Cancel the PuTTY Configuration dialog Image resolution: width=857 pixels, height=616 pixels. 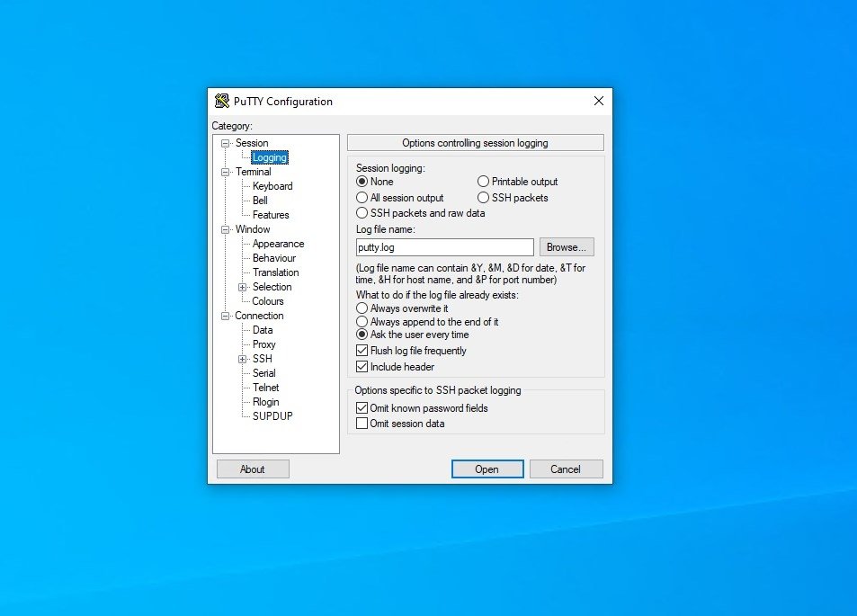[x=566, y=469]
